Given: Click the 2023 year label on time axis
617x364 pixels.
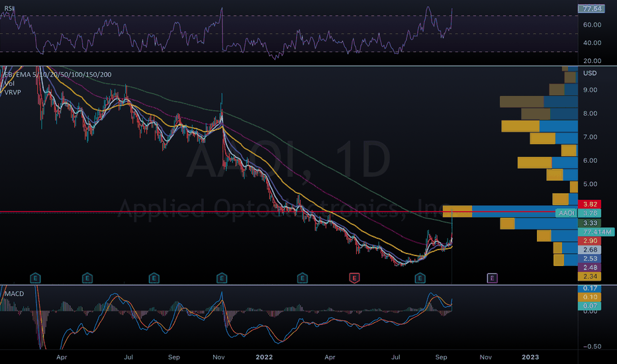Looking at the screenshot, I should coord(530,357).
